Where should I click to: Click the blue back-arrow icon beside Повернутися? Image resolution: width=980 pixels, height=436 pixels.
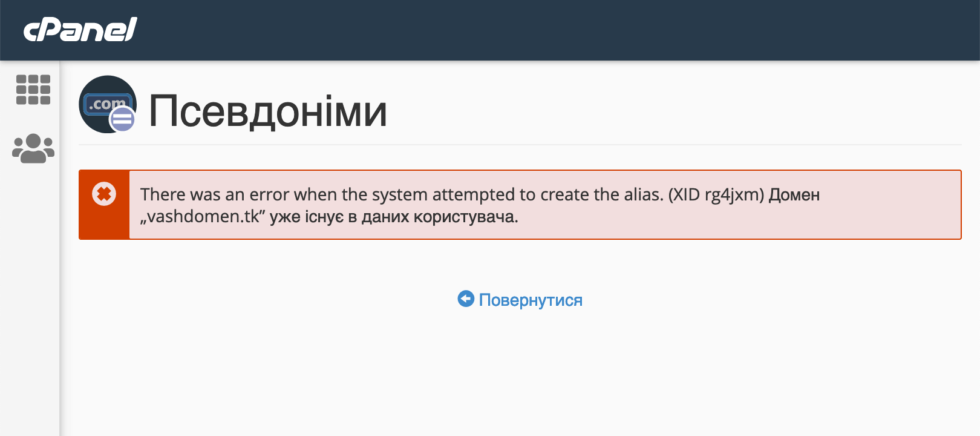[465, 299]
